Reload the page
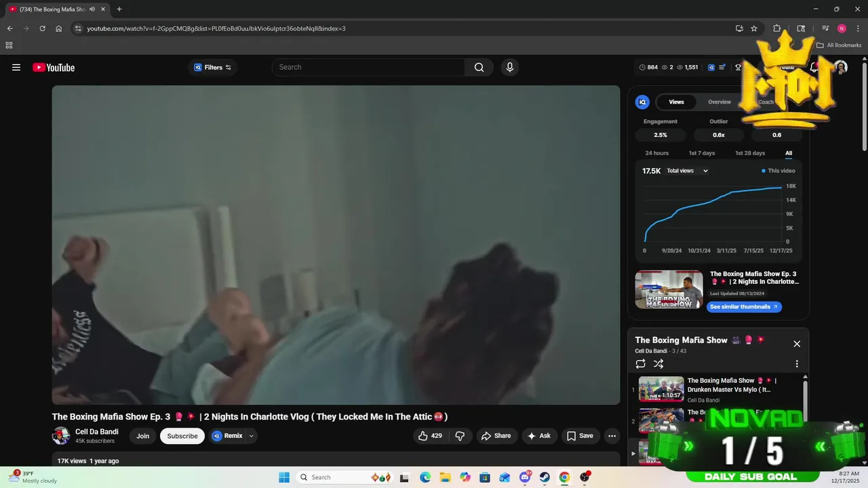 (42, 28)
